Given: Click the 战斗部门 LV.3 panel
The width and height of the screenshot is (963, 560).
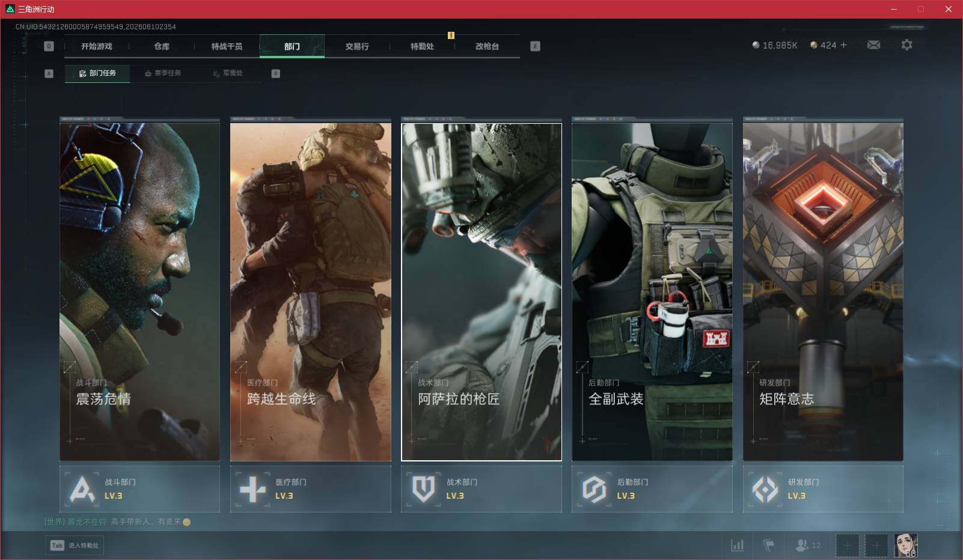Looking at the screenshot, I should [139, 489].
